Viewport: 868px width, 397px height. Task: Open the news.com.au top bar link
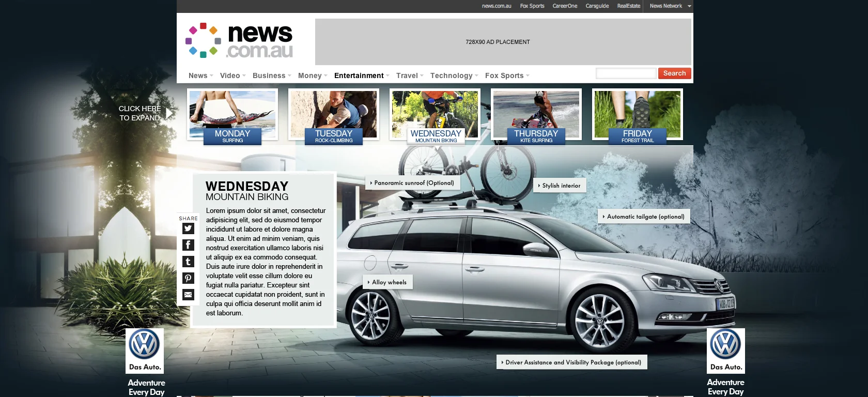(x=497, y=6)
